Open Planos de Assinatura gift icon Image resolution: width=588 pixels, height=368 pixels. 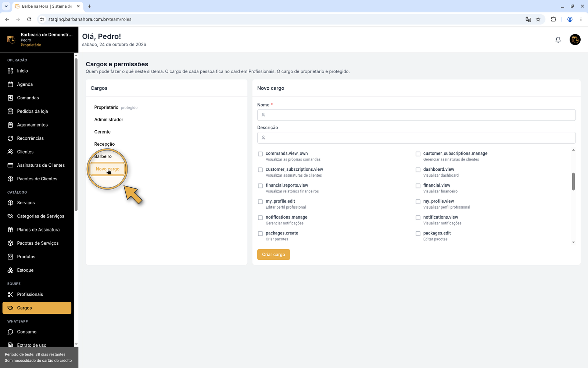[10, 230]
